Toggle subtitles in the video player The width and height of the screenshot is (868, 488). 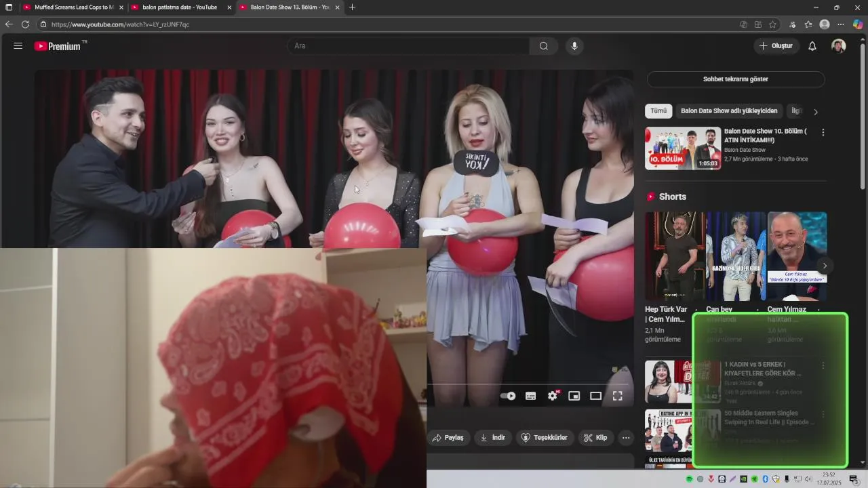pos(531,396)
